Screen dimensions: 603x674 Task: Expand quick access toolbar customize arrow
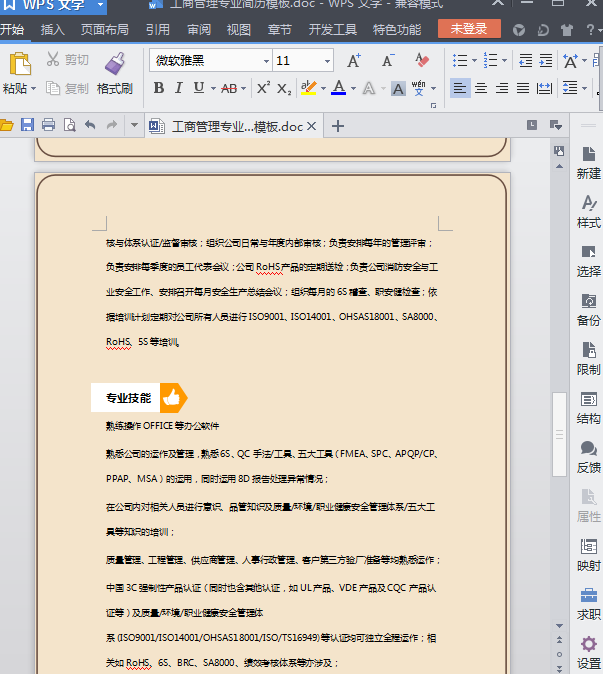pos(134,125)
